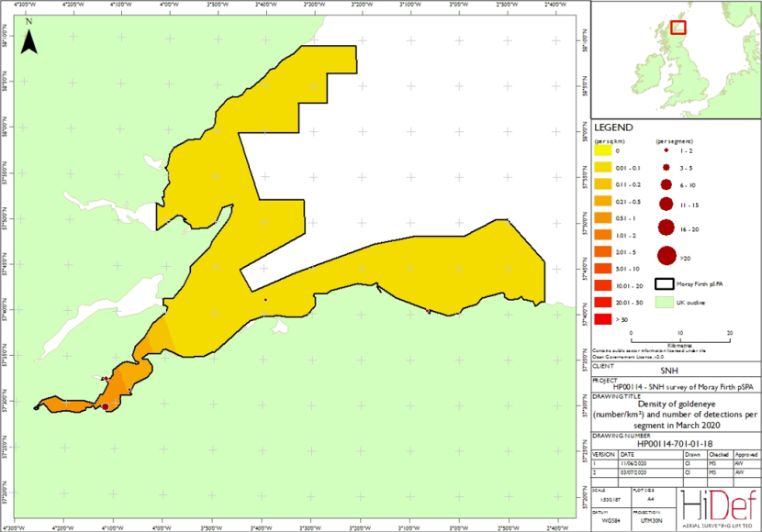Pick the 0 per sq km yellow swatch

(602, 150)
